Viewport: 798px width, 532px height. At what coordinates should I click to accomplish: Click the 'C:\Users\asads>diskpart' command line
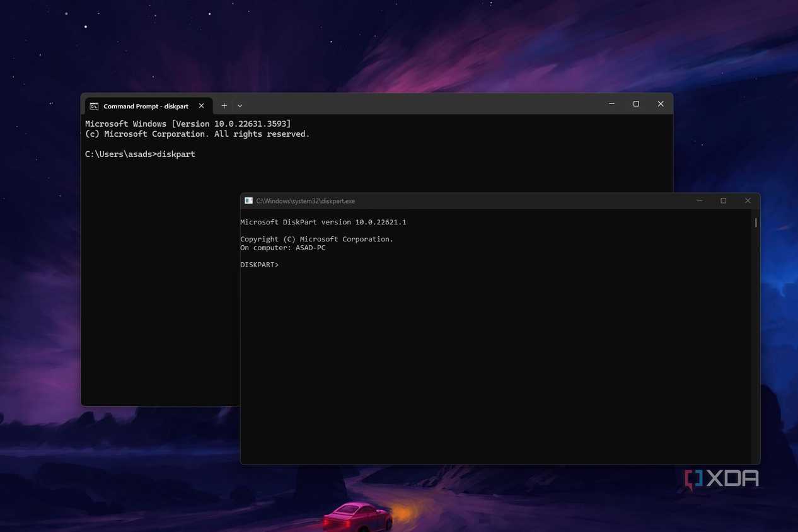coord(140,154)
